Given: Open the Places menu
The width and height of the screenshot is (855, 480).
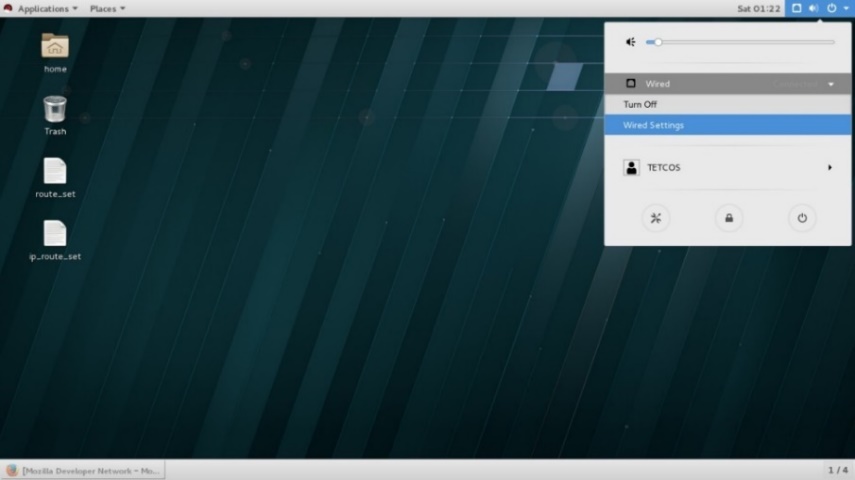Looking at the screenshot, I should pos(107,8).
